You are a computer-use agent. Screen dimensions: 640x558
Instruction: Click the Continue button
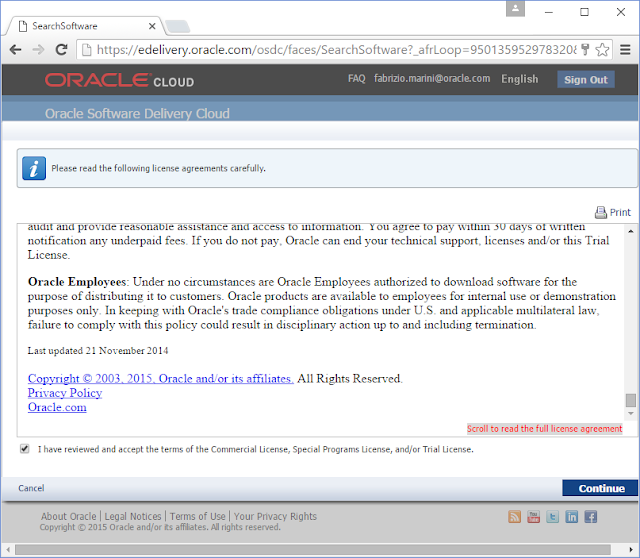click(600, 488)
